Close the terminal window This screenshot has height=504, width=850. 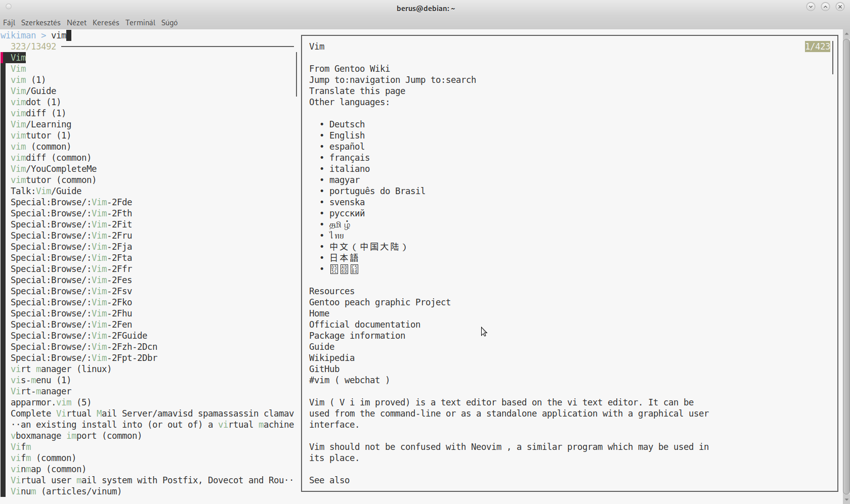[840, 7]
